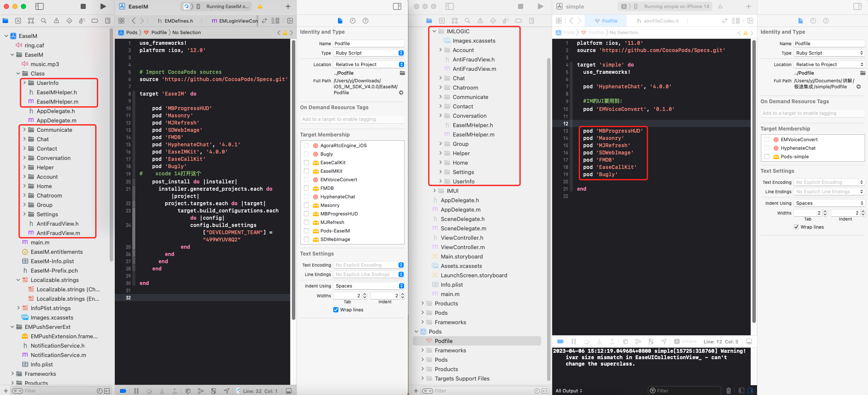This screenshot has height=395, width=868.
Task: Open the Indent Using Spaces dropdown
Action: (369, 286)
